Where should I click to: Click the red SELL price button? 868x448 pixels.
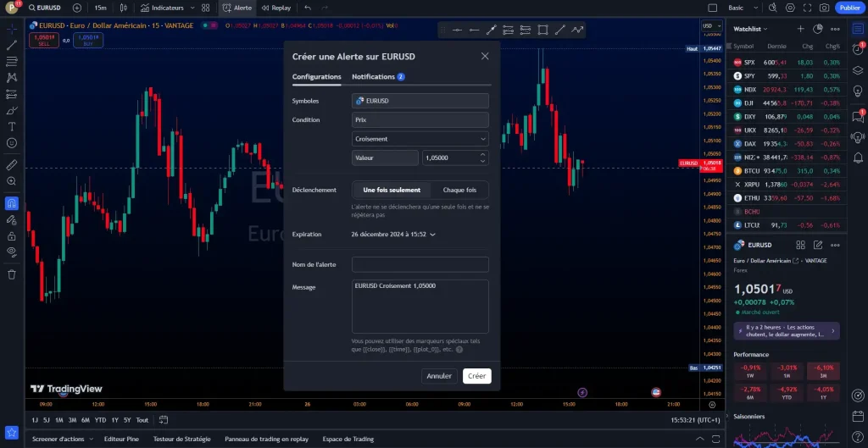coord(44,41)
